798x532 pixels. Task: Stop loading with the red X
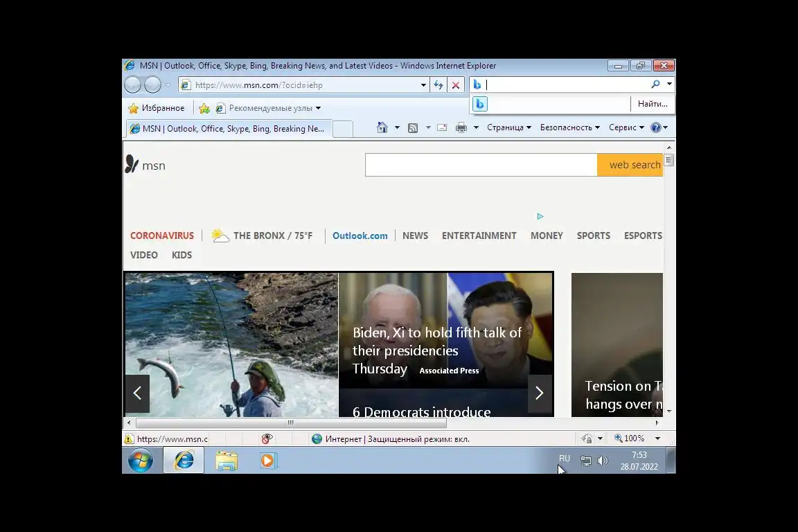tap(456, 85)
